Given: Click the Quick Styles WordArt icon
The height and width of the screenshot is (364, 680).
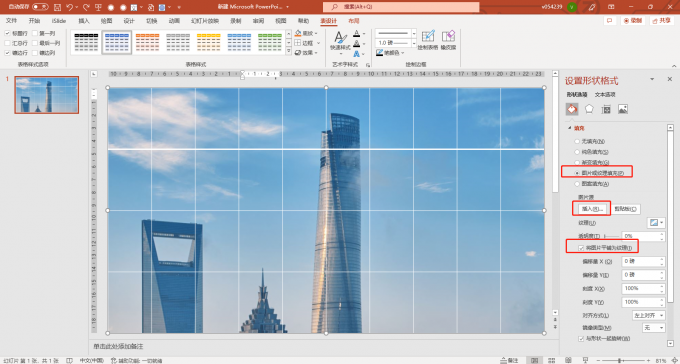Looking at the screenshot, I should tap(340, 41).
